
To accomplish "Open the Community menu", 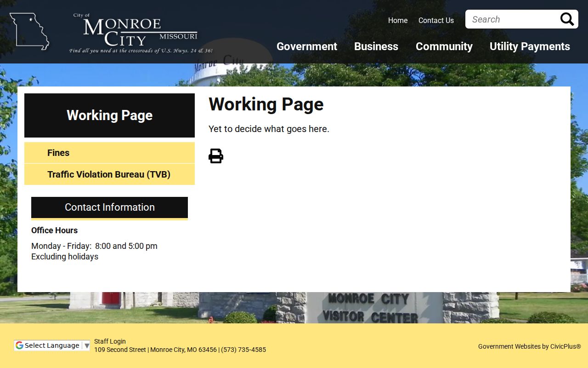I will [x=444, y=46].
